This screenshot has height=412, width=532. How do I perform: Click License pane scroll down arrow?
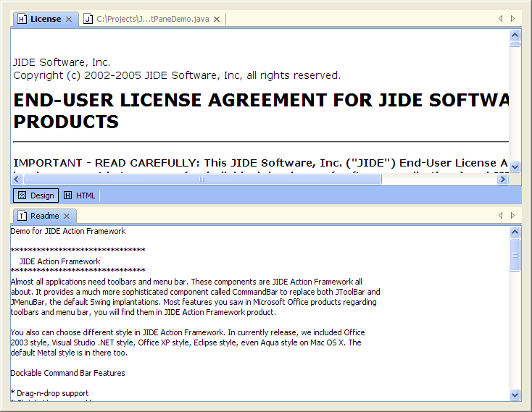point(515,167)
